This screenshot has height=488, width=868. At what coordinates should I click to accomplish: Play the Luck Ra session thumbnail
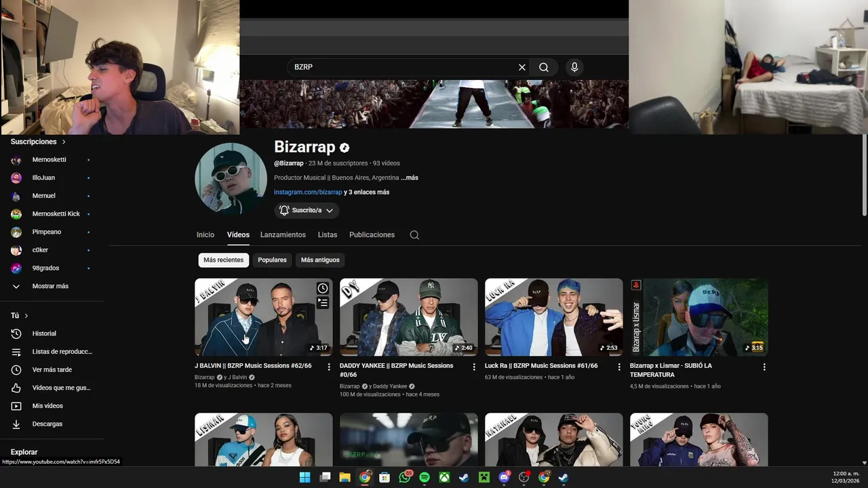[554, 317]
